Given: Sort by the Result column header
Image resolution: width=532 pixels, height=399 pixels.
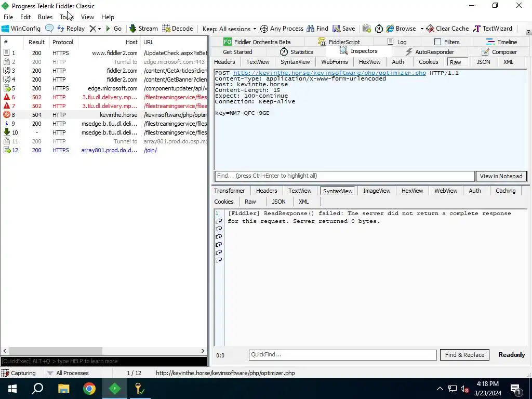Looking at the screenshot, I should point(36,42).
